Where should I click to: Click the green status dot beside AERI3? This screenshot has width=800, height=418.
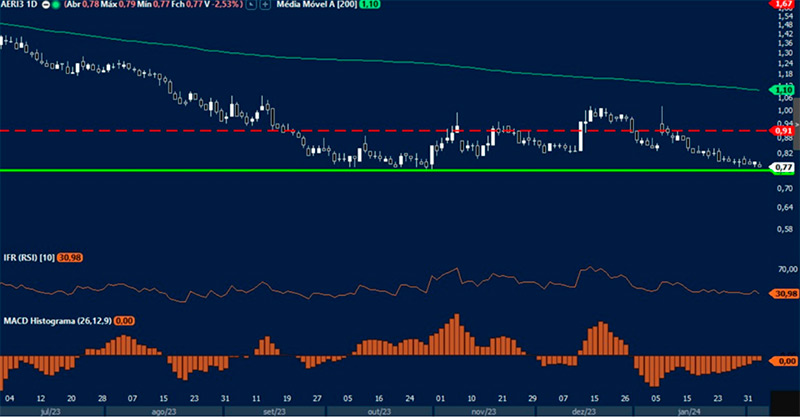click(57, 6)
